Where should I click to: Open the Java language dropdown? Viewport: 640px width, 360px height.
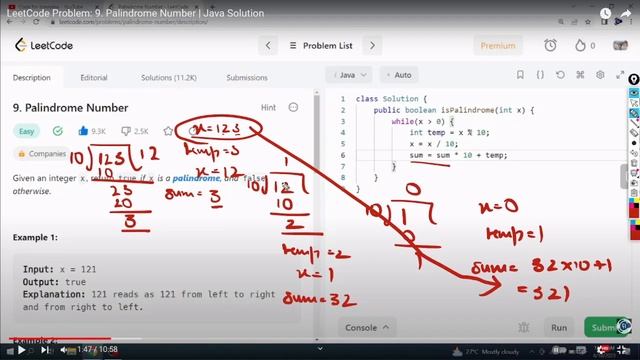pyautogui.click(x=349, y=75)
